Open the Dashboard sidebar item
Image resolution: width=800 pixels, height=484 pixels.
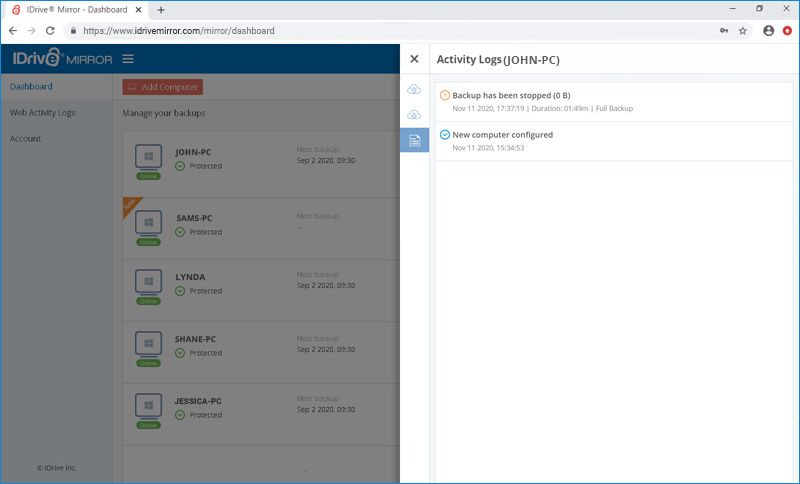click(31, 87)
